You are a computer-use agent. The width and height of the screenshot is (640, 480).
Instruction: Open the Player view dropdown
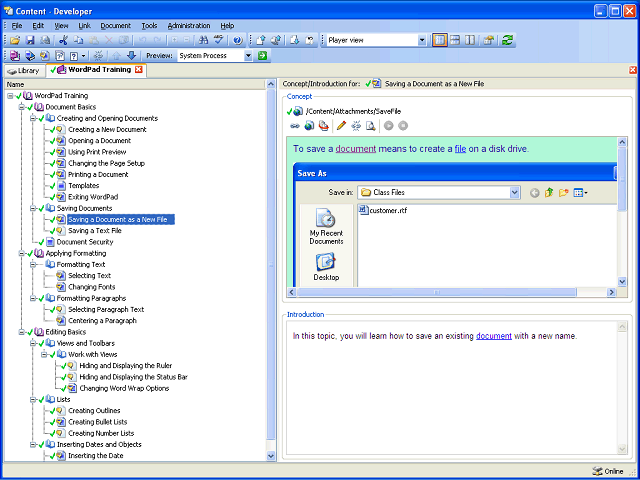point(422,40)
